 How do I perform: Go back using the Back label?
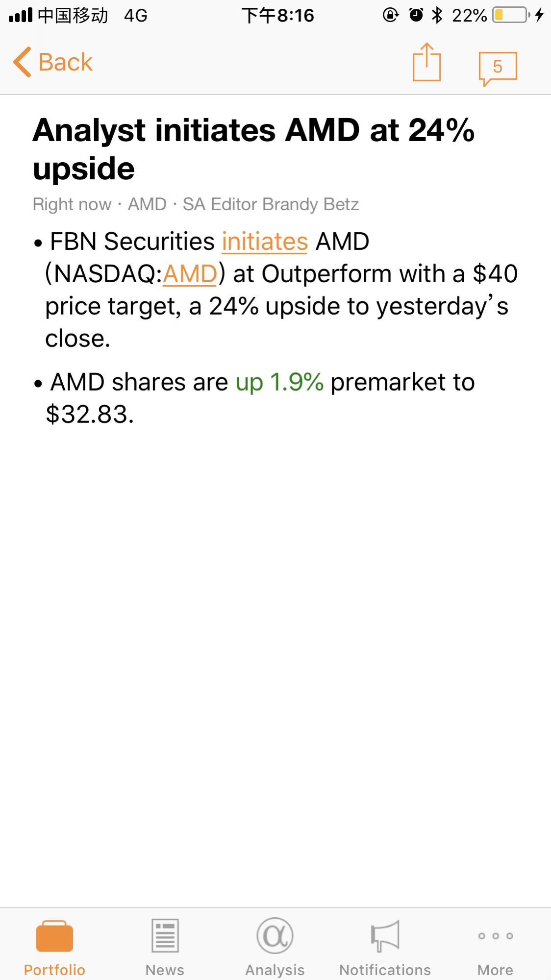65,62
